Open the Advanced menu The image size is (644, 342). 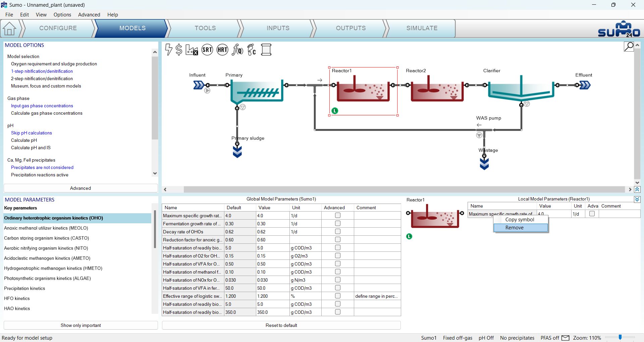coord(89,15)
